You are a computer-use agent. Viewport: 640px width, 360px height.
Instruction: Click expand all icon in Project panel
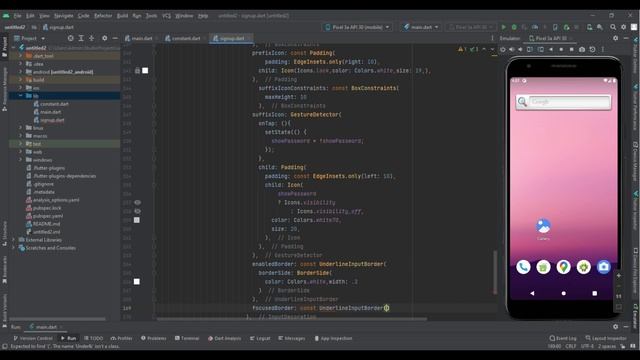click(81, 38)
